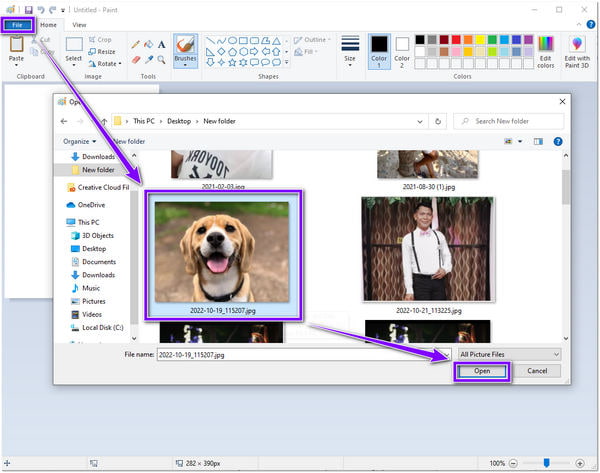The image size is (600, 473).
Task: Click the File name input field
Action: [x=304, y=355]
